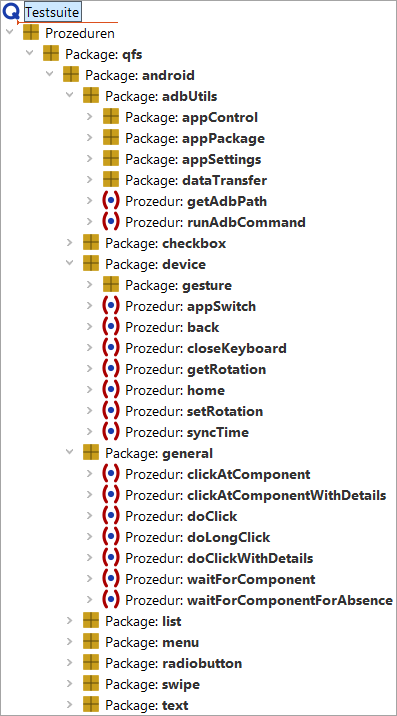397x716 pixels.
Task: Click the radiobutton package icon
Action: coord(91,663)
